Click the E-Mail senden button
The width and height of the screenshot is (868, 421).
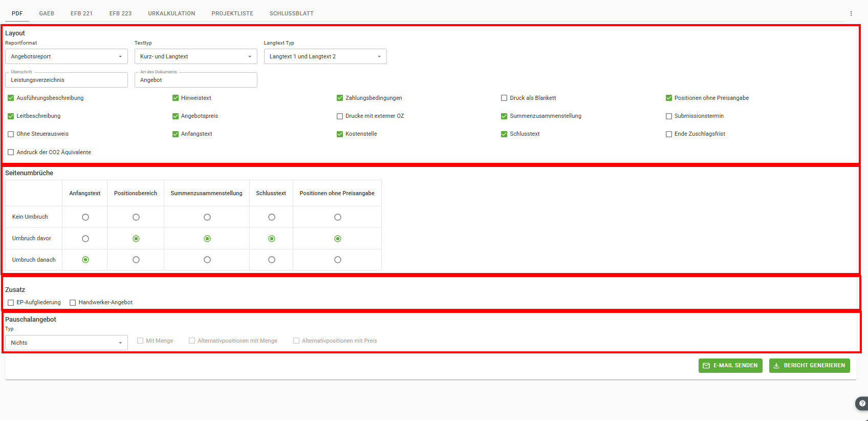pos(730,366)
